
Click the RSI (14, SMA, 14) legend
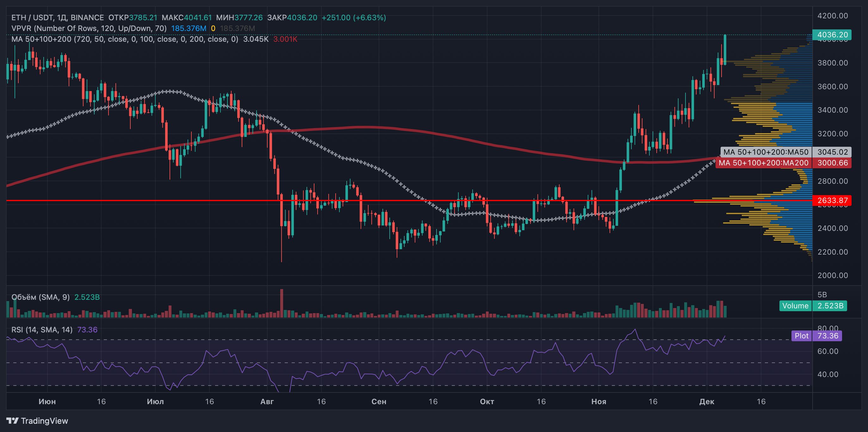pos(42,330)
